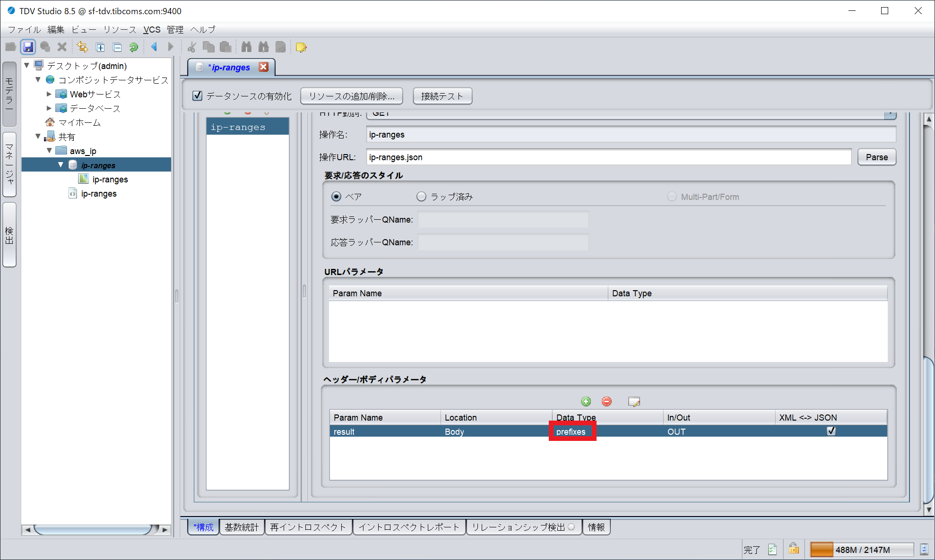Click the collapse-all minus toolbar icon

(x=117, y=47)
